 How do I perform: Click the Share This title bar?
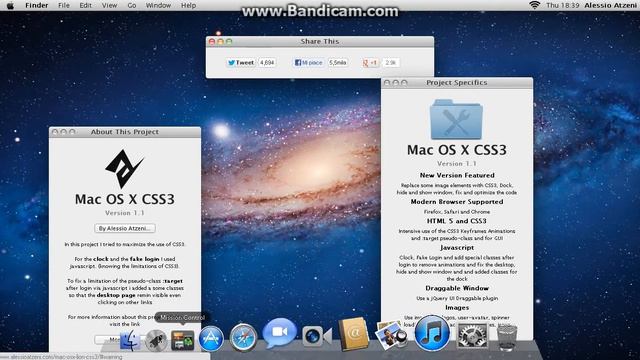click(x=320, y=42)
